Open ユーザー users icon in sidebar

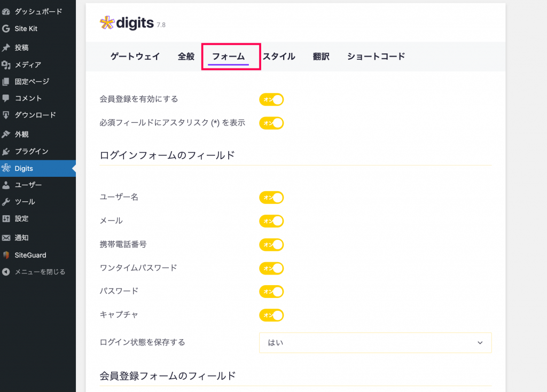(x=6, y=185)
